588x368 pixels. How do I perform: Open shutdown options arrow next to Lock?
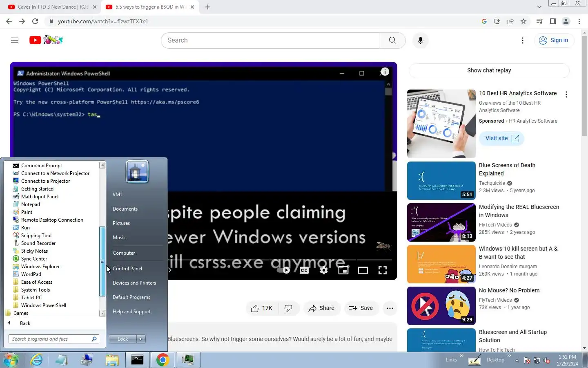(141, 339)
